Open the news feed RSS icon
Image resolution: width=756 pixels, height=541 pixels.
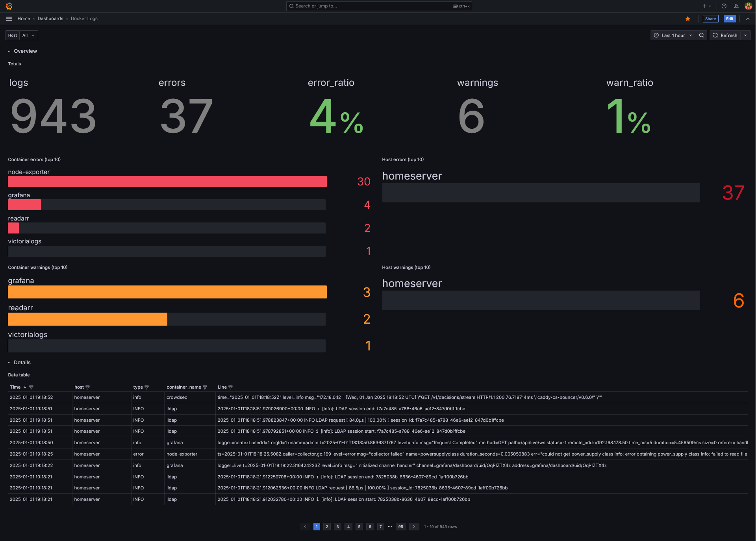(736, 6)
